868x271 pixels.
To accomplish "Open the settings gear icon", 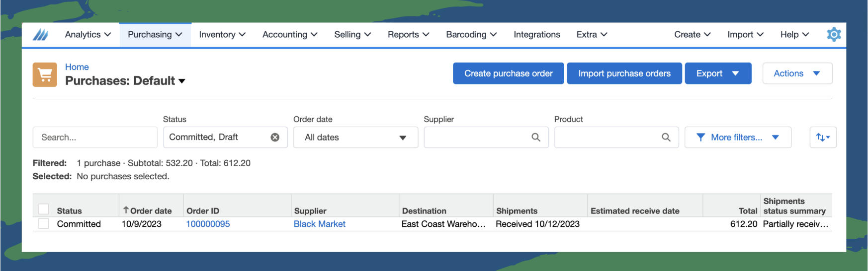I will (834, 34).
